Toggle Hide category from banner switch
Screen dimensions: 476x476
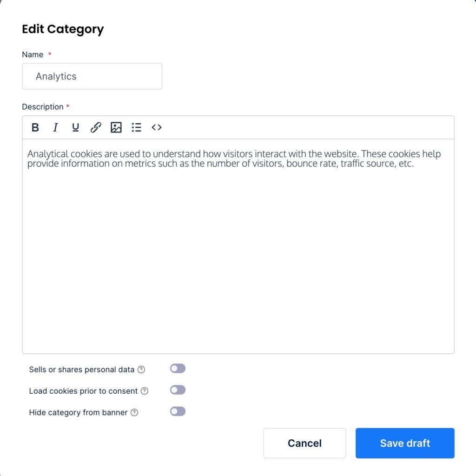point(178,412)
